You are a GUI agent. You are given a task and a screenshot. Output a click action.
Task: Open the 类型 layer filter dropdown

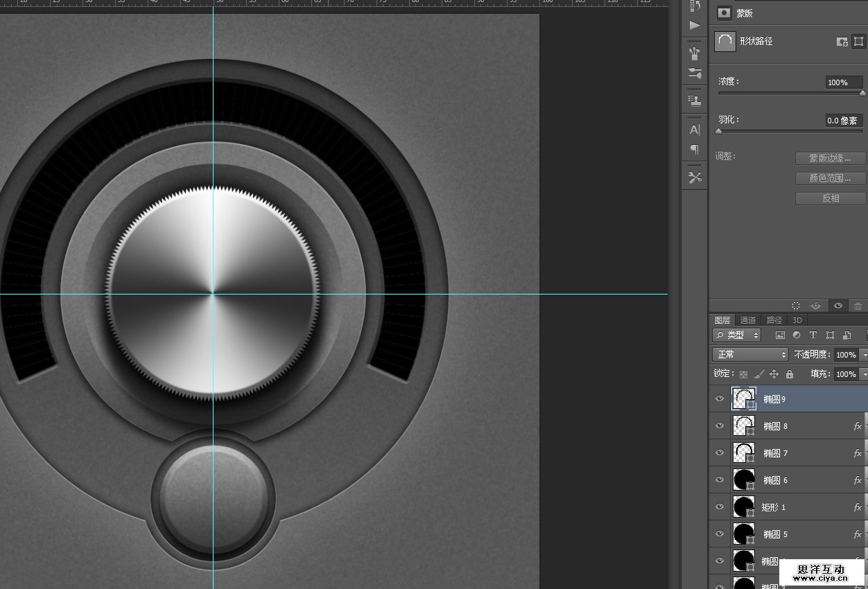(x=737, y=335)
